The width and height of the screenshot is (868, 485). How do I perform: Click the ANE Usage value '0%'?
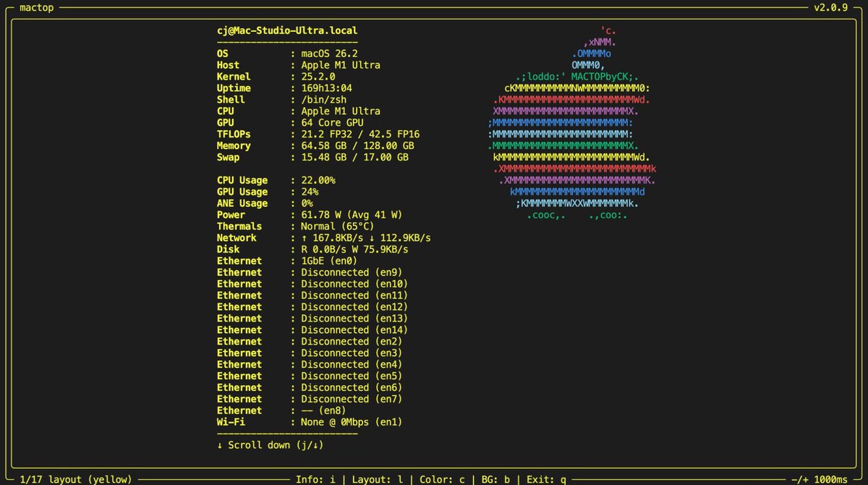point(307,203)
